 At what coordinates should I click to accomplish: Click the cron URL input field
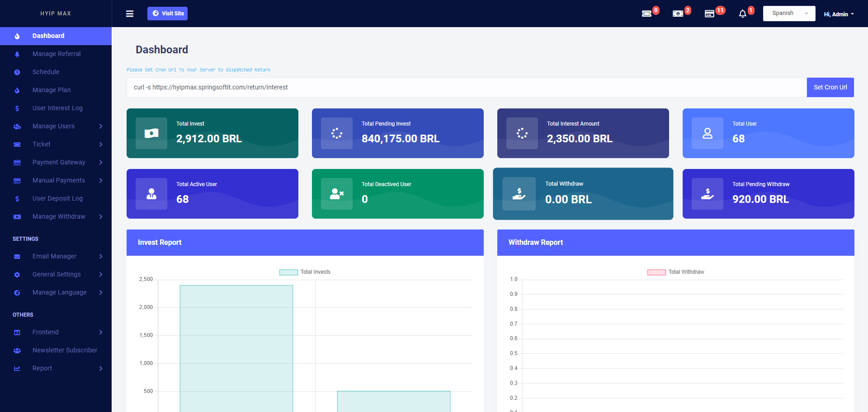pos(466,87)
